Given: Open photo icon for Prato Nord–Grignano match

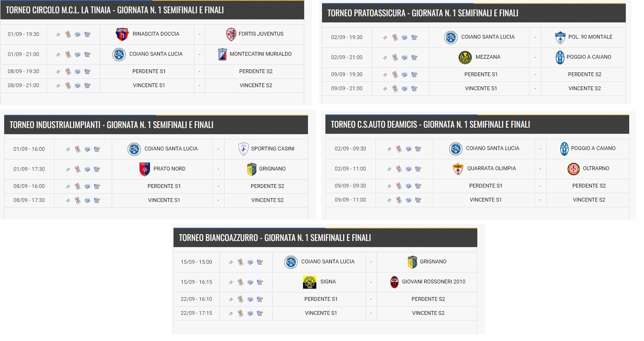Looking at the screenshot, I should point(88,169).
